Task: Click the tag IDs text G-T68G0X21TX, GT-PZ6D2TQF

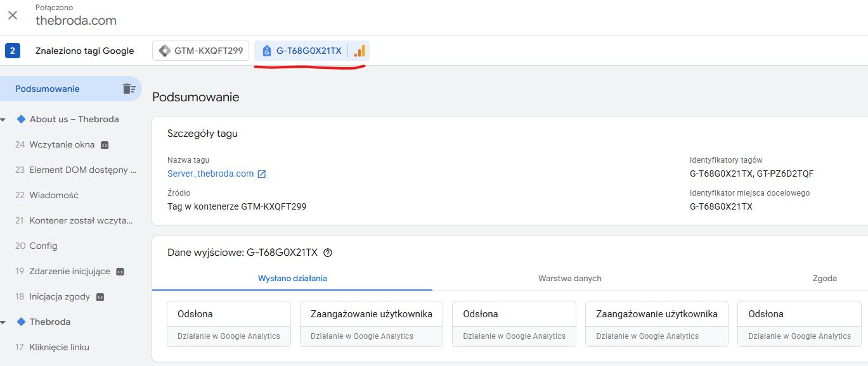Action: (751, 174)
